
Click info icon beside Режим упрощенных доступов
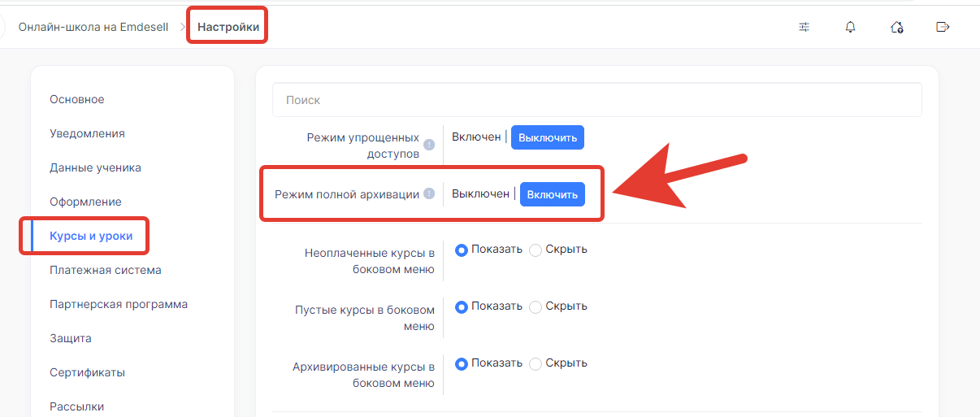click(429, 145)
